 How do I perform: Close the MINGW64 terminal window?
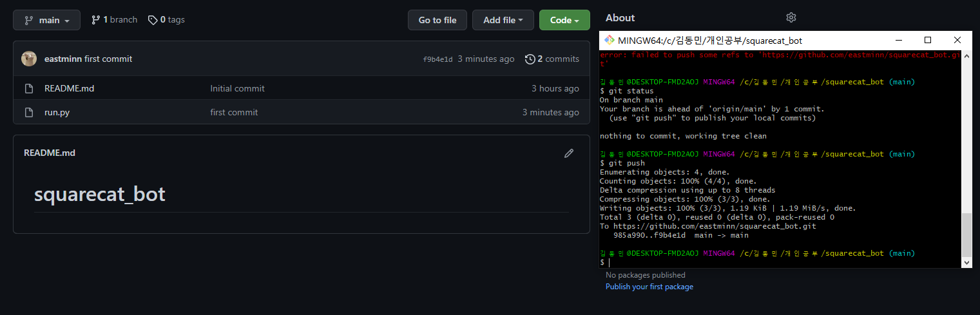957,40
